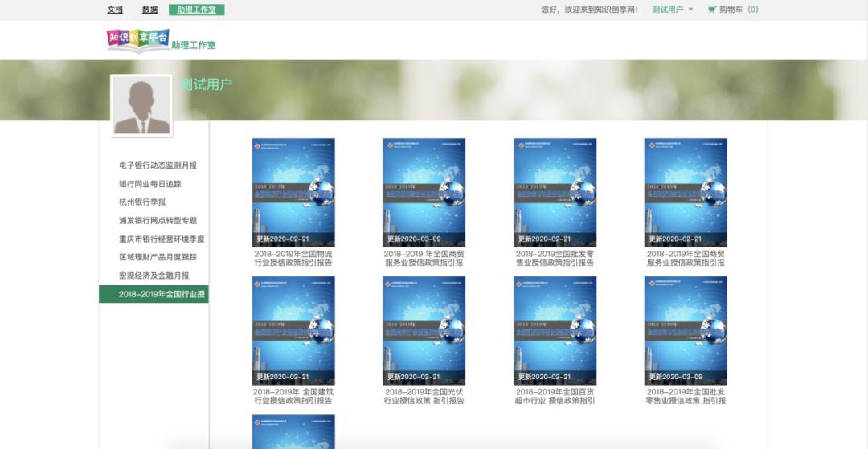
Task: Open 电子银行动态监测月报 in sidebar
Action: pos(158,165)
